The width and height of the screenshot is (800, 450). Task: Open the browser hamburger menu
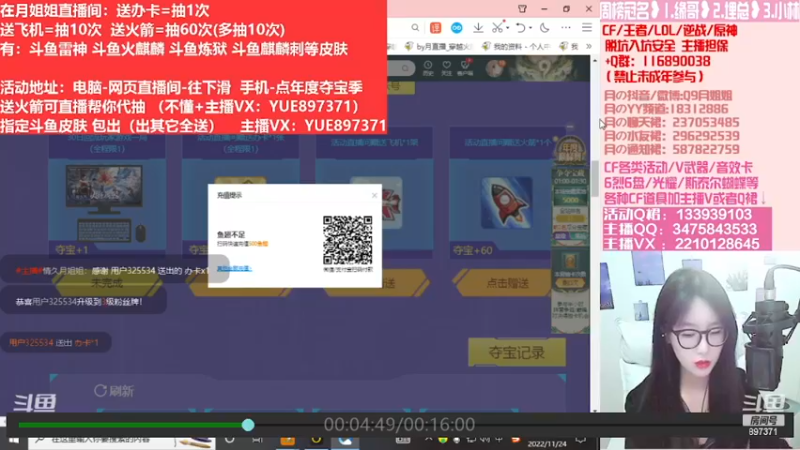tap(587, 28)
